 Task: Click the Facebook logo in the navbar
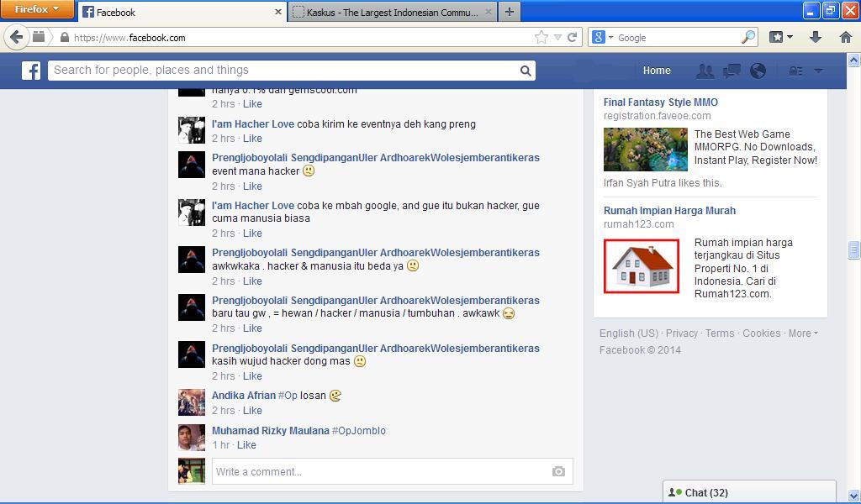coord(30,71)
